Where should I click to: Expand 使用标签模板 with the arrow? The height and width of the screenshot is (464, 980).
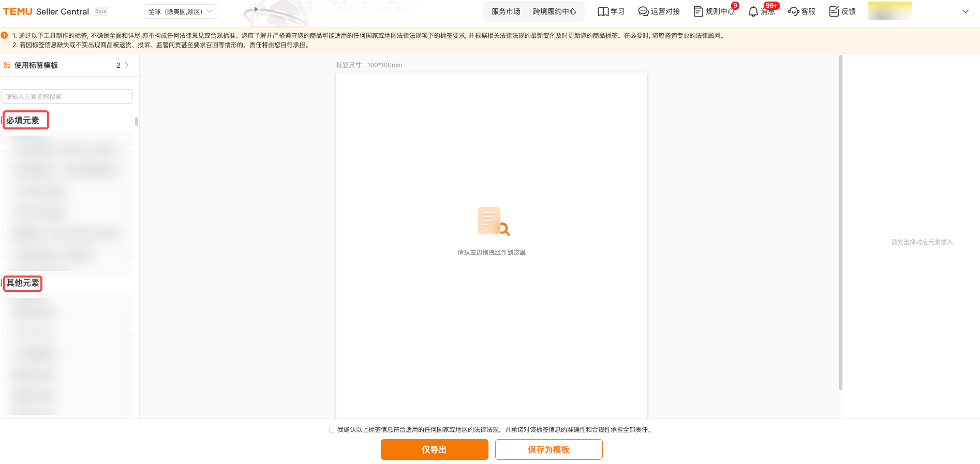(x=127, y=65)
